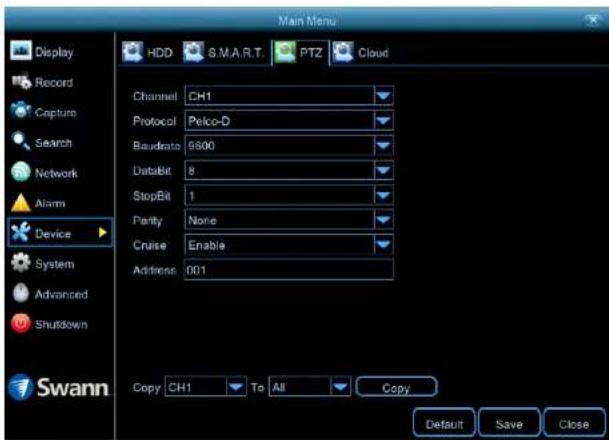Image resolution: width=609 pixels, height=440 pixels.
Task: Expand Device submenu yellow arrow
Action: tap(103, 233)
